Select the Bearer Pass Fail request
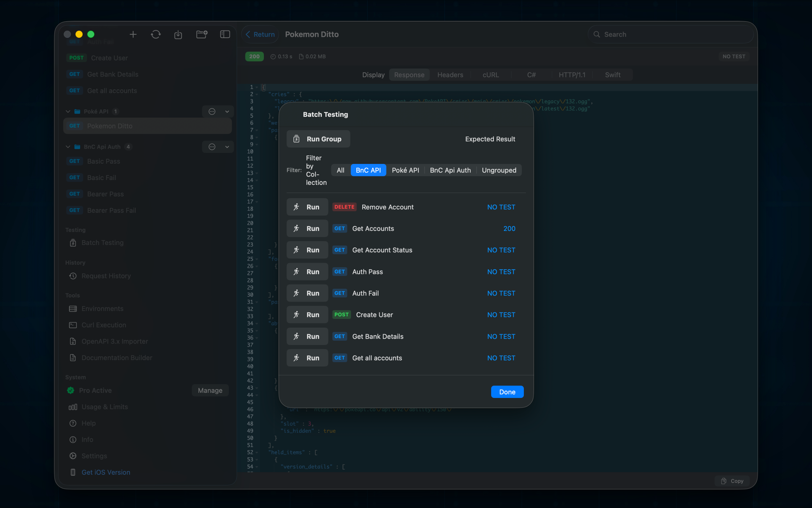The image size is (812, 508). tap(147, 210)
